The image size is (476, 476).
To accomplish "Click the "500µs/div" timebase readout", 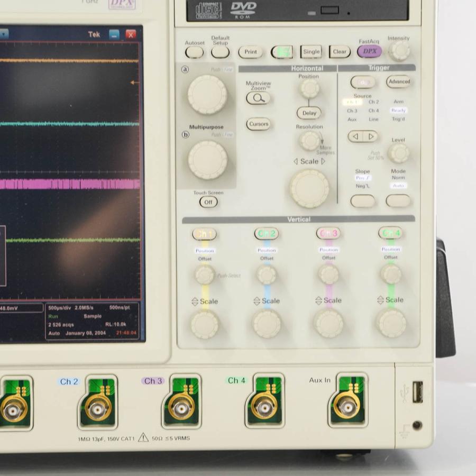I will coord(59,308).
